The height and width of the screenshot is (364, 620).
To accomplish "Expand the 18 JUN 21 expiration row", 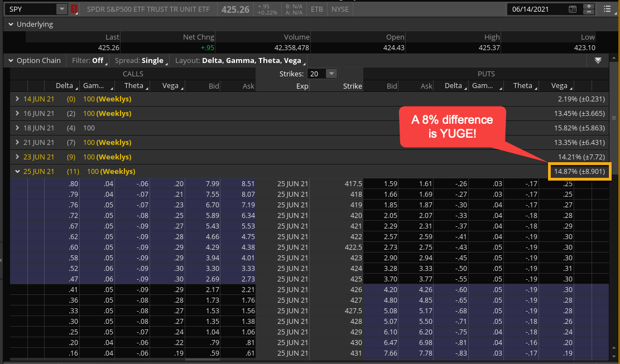I will (17, 128).
